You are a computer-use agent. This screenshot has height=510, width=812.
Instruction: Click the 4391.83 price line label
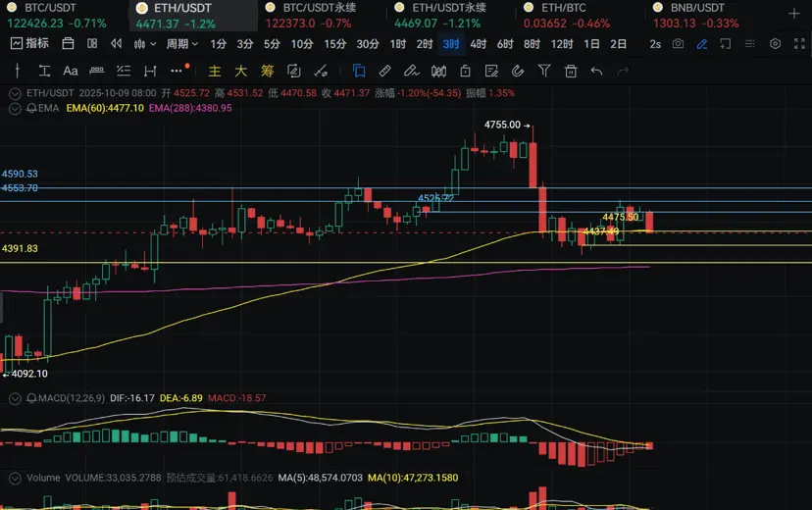pos(20,248)
